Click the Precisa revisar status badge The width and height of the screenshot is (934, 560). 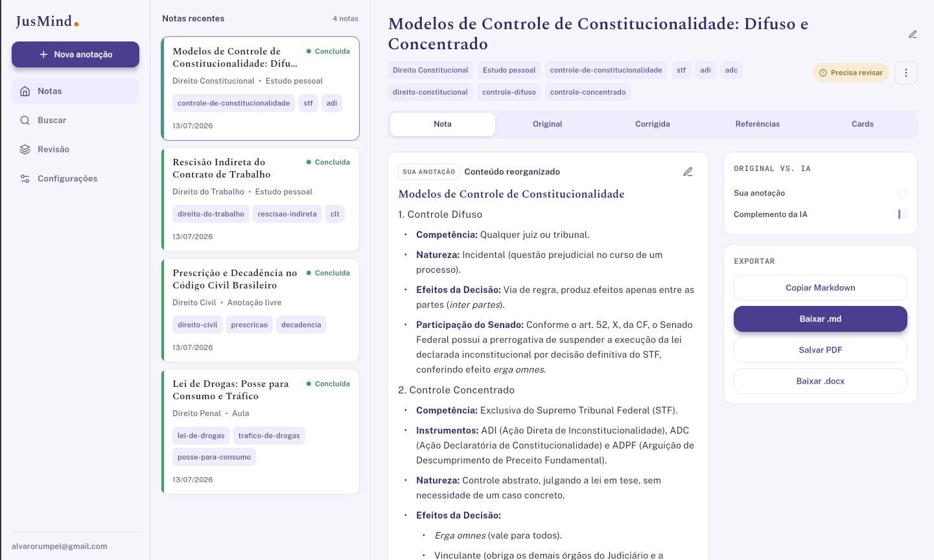(x=851, y=73)
